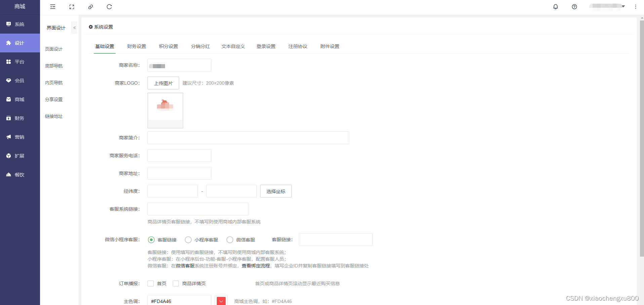Select the 小程序客服 radio button
This screenshot has height=305, width=644.
188,240
